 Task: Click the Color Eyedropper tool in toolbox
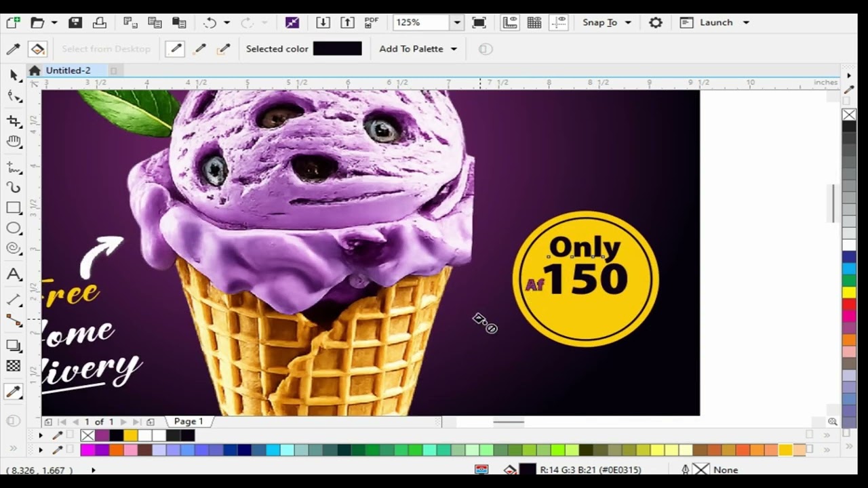click(x=14, y=392)
